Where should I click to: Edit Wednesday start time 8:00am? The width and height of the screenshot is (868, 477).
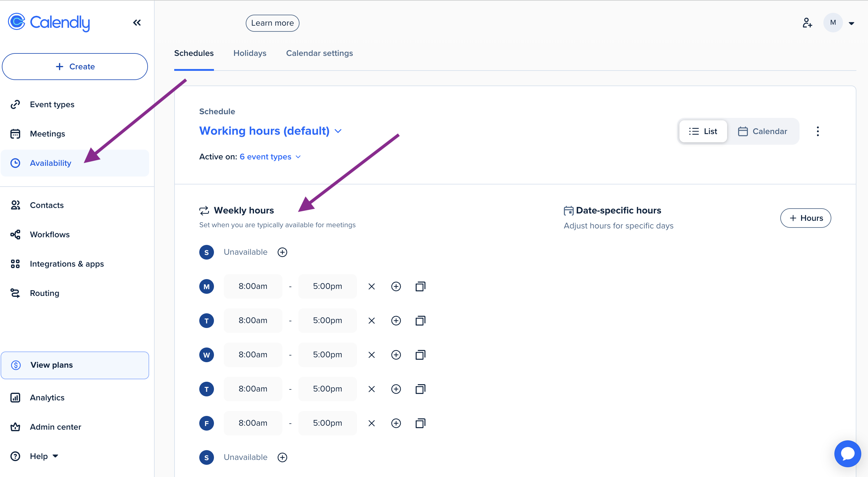253,355
